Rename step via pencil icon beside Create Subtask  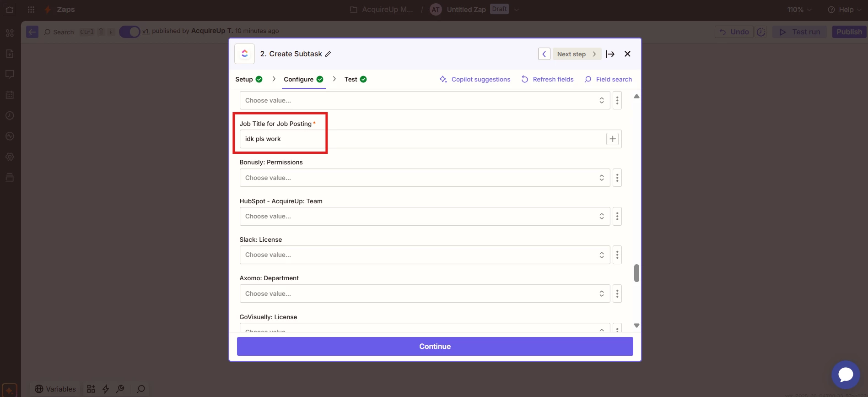(328, 54)
